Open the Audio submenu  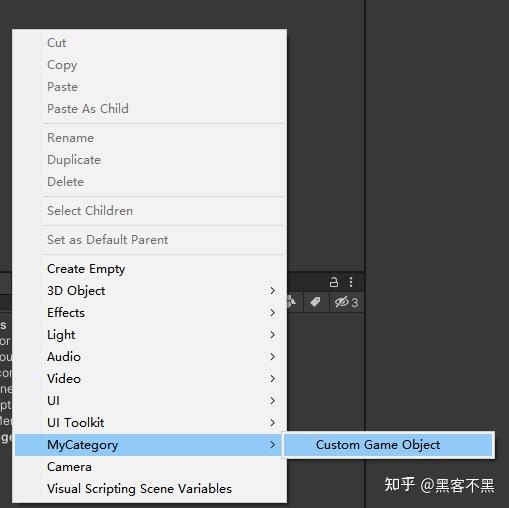coord(149,357)
